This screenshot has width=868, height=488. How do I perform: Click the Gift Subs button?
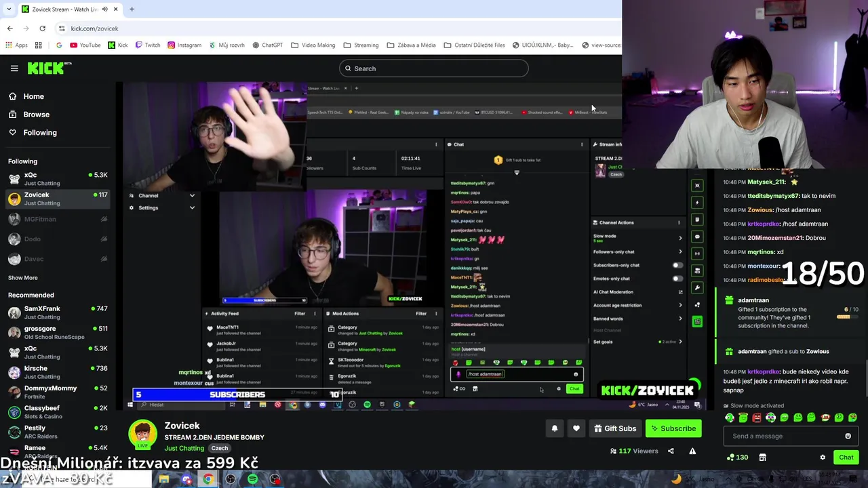615,428
